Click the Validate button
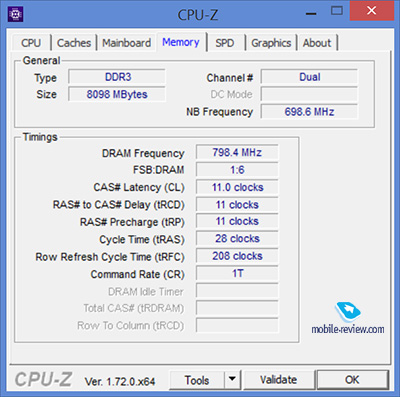Image resolution: width=400 pixels, height=397 pixels. coord(279,380)
